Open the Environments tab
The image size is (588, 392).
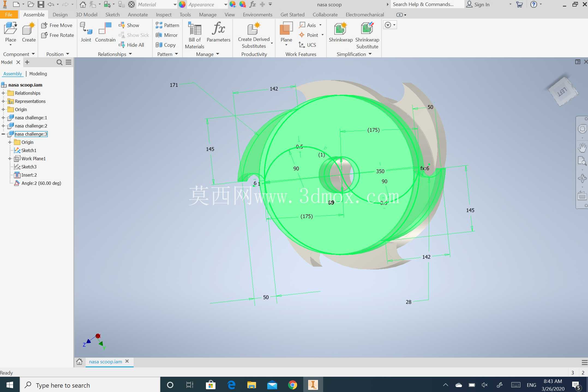(x=257, y=14)
